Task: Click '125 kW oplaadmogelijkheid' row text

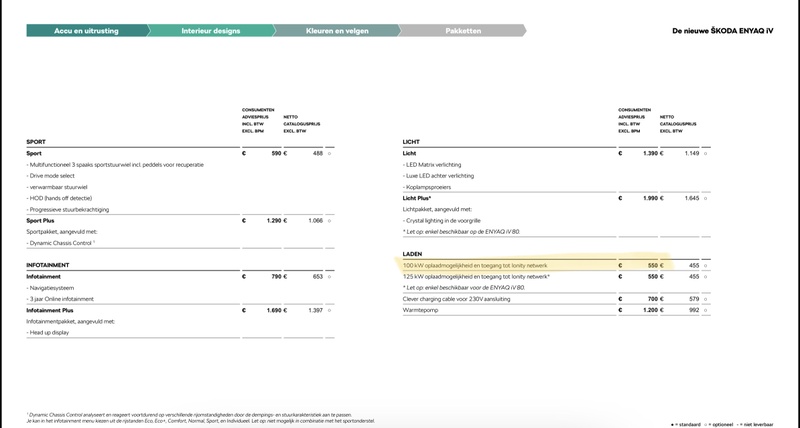Action: (477, 276)
